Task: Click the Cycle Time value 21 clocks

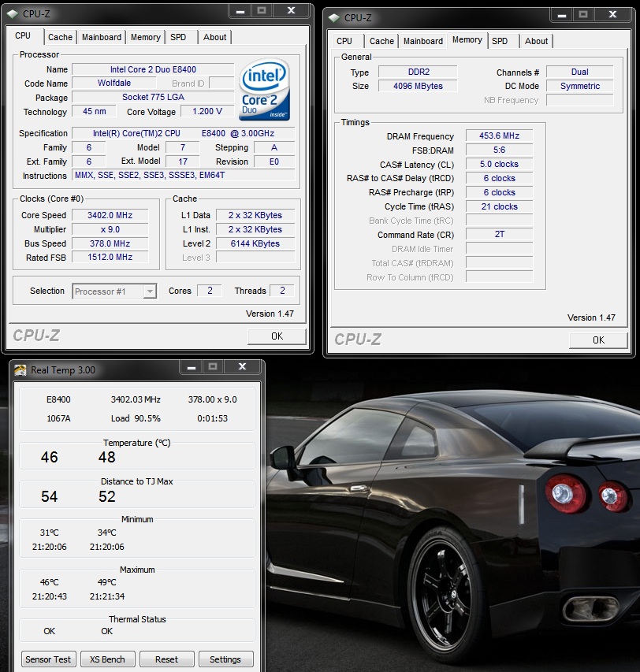Action: click(500, 206)
